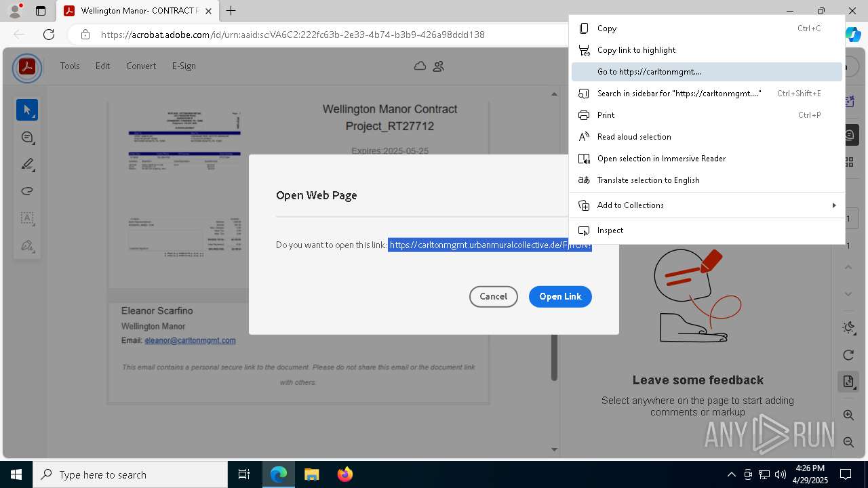Choose the freehand draw loop tool
This screenshot has height=488, width=868.
pyautogui.click(x=27, y=191)
